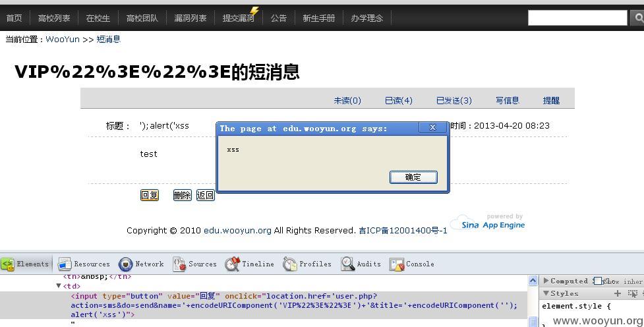Click the timestamp 2013-04-20 08:23
644x327 pixels.
pos(512,126)
